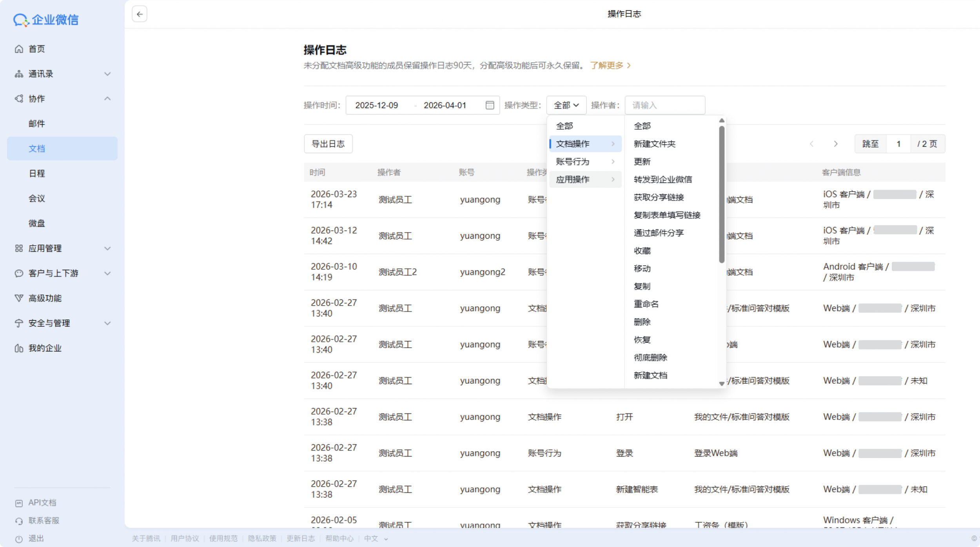The width and height of the screenshot is (980, 547).
Task: Click the 导出日志 button
Action: [x=328, y=144]
